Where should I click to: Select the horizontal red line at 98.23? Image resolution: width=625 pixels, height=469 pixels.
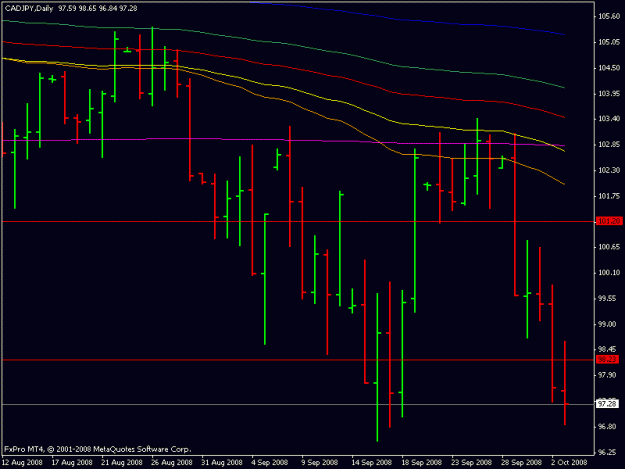pos(298,360)
